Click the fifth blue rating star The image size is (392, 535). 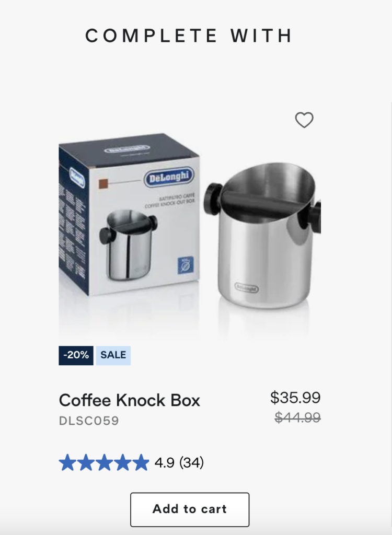pos(141,463)
